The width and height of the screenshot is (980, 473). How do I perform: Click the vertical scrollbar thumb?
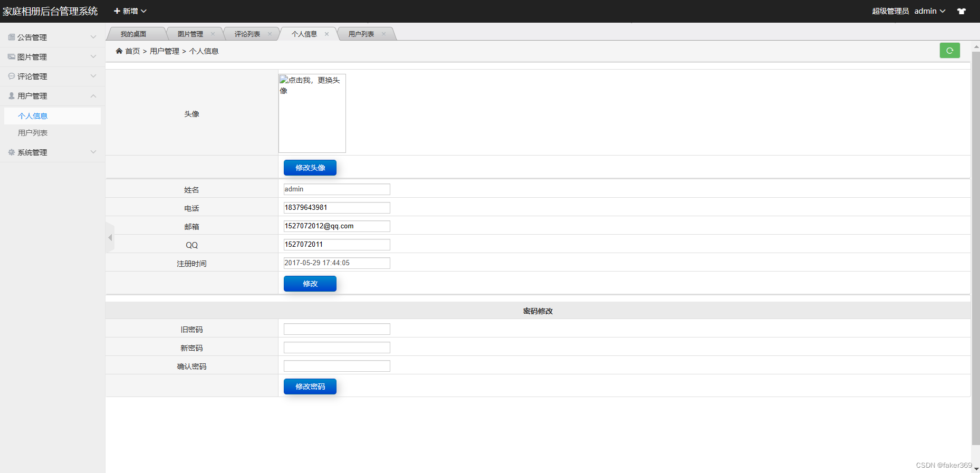coord(976,248)
